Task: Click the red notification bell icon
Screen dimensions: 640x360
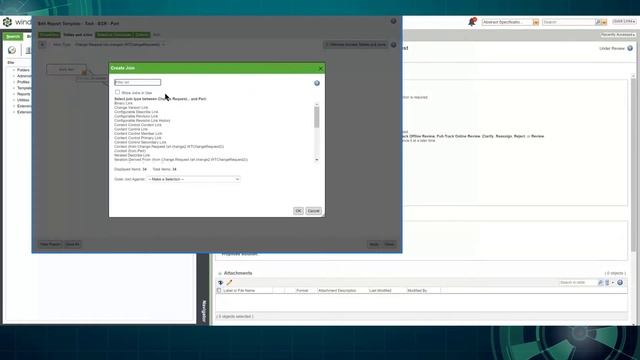Action: (472, 22)
